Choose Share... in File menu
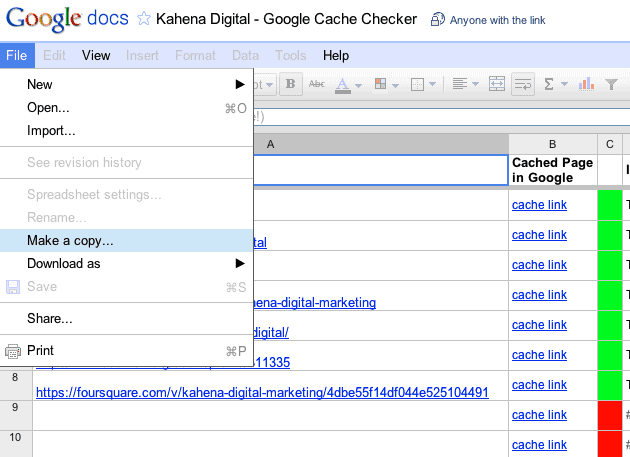 127,318
